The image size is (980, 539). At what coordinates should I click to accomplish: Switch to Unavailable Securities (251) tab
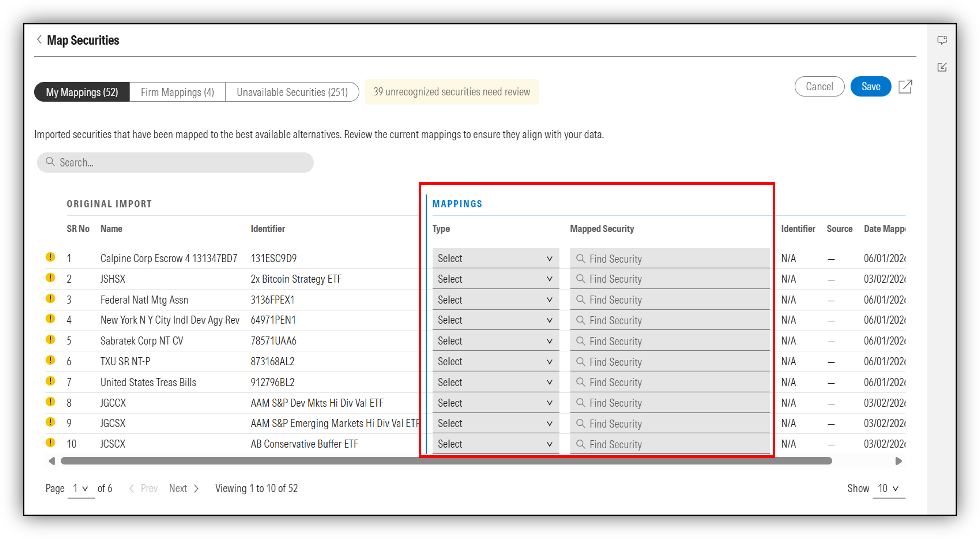tap(292, 92)
